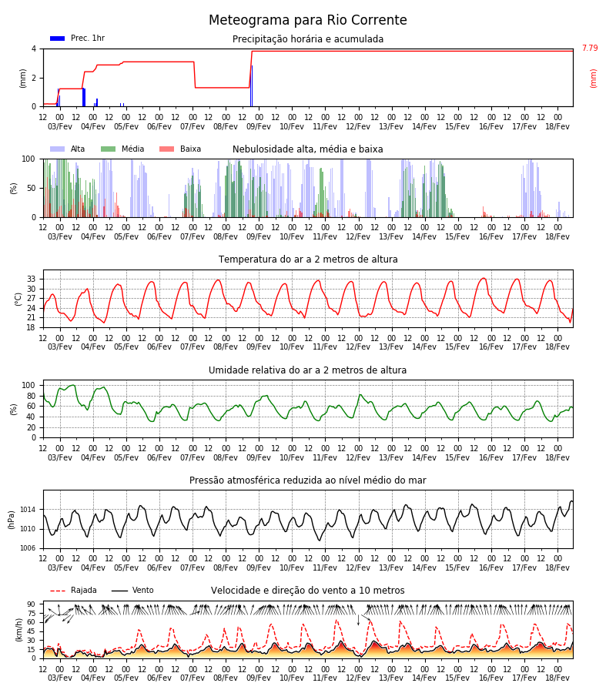Click the blue Prec. 1hr legend swatch
This screenshot has height=693, width=616.
click(58, 38)
